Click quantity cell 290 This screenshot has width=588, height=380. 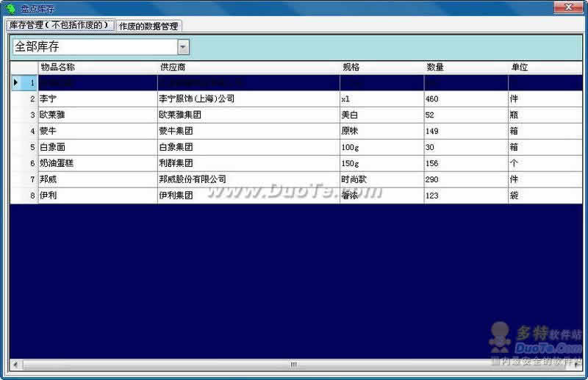(466, 179)
